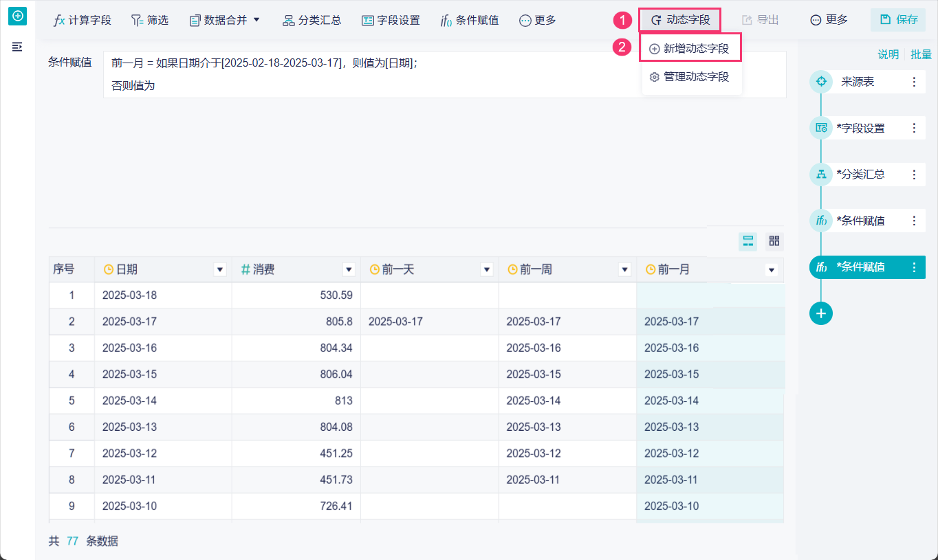The image size is (938, 560).
Task: Select 新增动态字段 from the menu
Action: [x=690, y=49]
